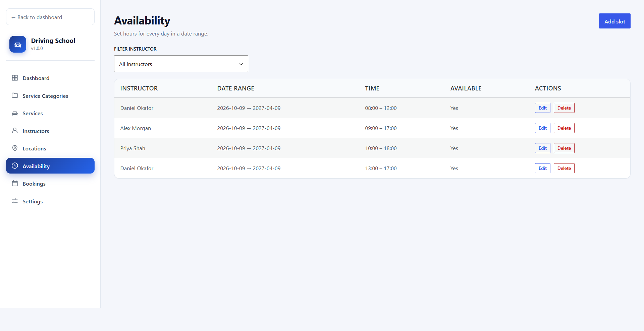Click the Instructors person icon
The height and width of the screenshot is (331, 644).
15,131
